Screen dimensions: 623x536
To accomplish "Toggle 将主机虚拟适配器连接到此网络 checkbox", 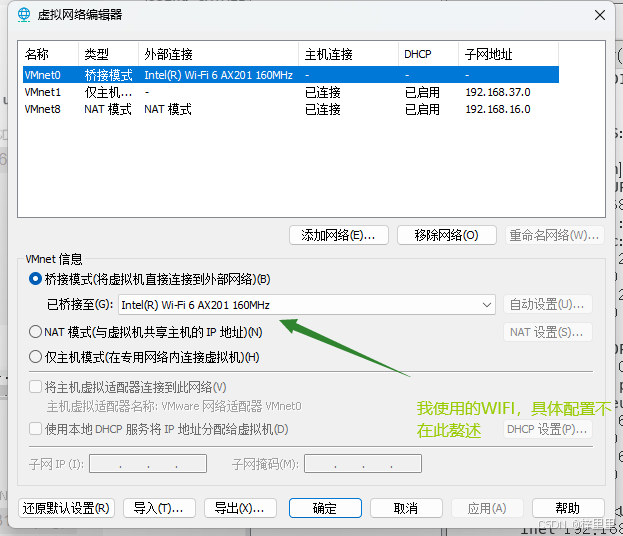I will click(35, 387).
